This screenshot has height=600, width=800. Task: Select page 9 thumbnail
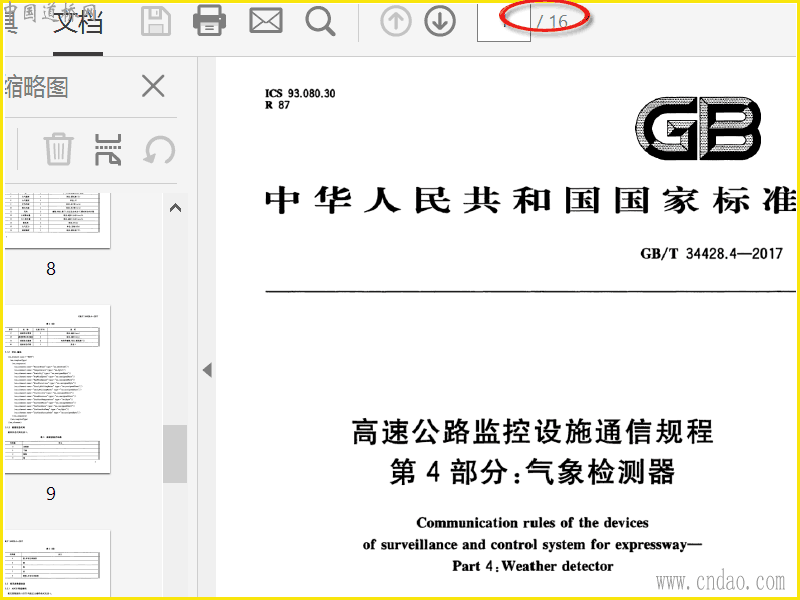[57, 389]
